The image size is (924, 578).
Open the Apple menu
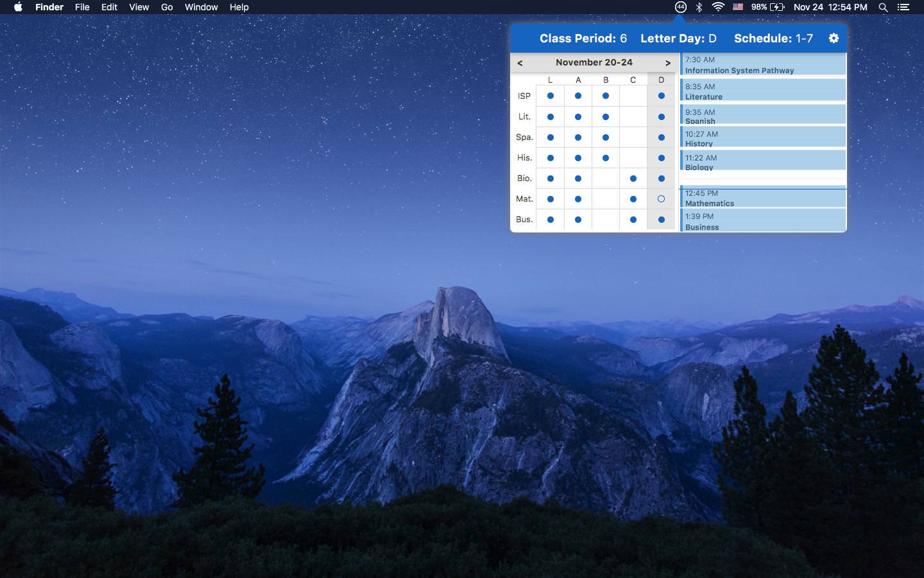(18, 7)
